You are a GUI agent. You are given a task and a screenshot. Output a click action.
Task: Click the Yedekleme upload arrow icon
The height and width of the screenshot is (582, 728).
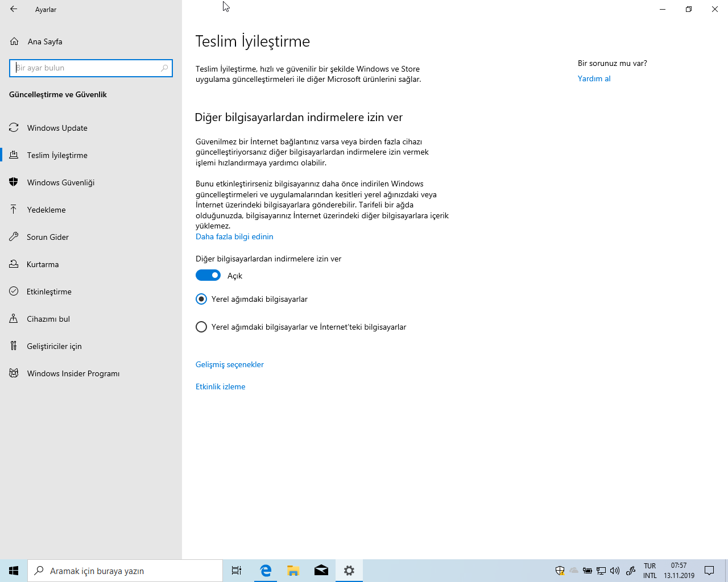coord(14,210)
